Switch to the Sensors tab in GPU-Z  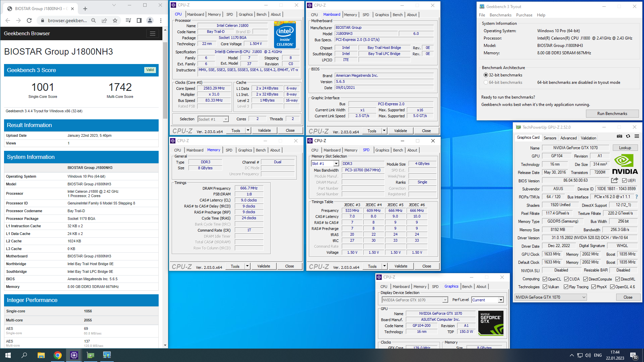[550, 138]
